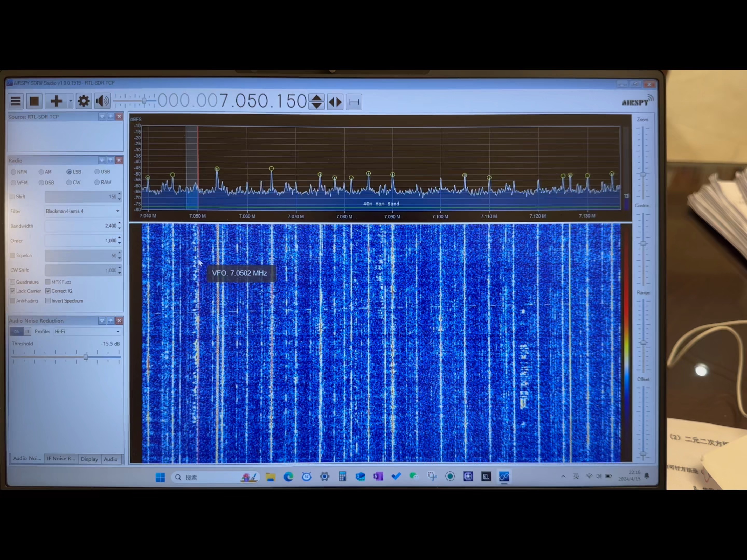Open Windows Start menu
The height and width of the screenshot is (560, 747).
click(160, 477)
